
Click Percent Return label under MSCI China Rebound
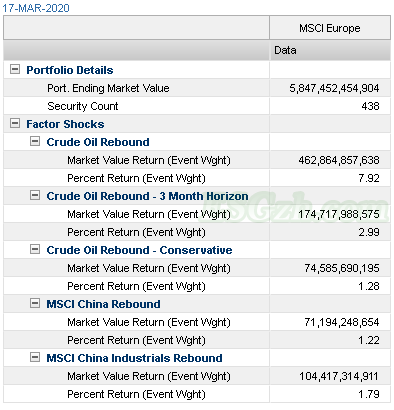[x=136, y=340]
